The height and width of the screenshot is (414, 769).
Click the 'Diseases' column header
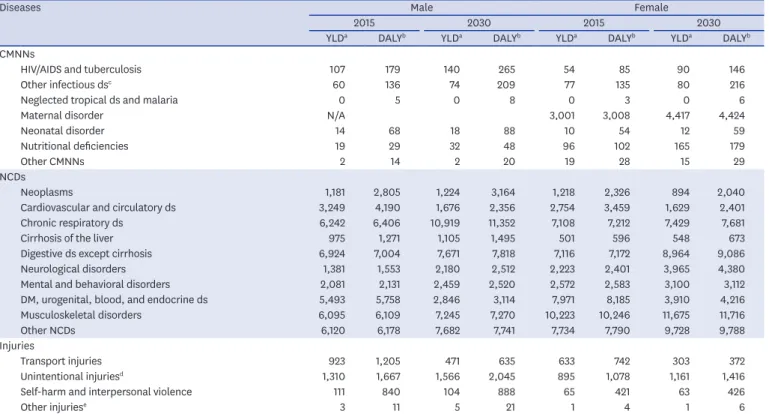pyautogui.click(x=20, y=8)
